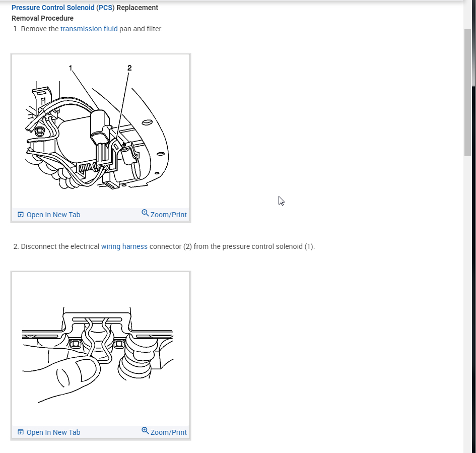Click the "Removal Procedure" subheading text

click(42, 18)
